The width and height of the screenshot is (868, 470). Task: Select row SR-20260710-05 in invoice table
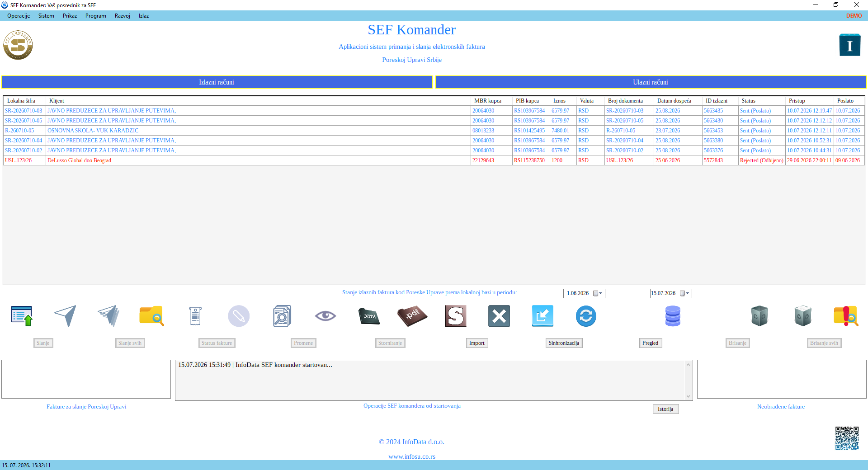(x=434, y=121)
